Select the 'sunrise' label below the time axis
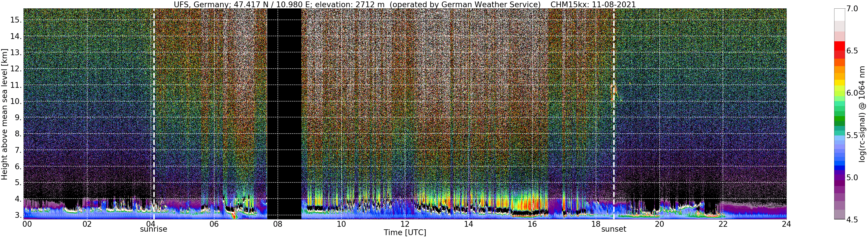This screenshot has height=238, width=868. click(x=154, y=229)
